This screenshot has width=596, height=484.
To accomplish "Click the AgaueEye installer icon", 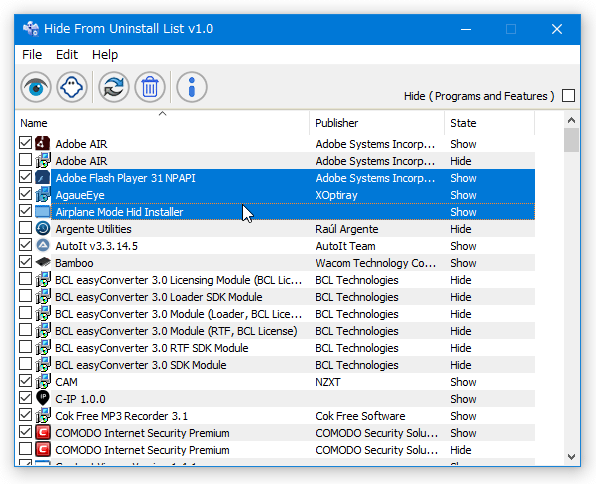I will pos(43,195).
